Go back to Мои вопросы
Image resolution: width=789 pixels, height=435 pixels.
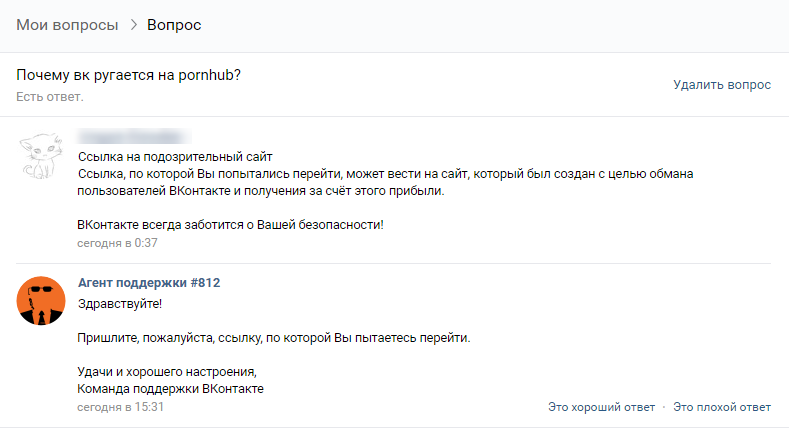point(67,24)
